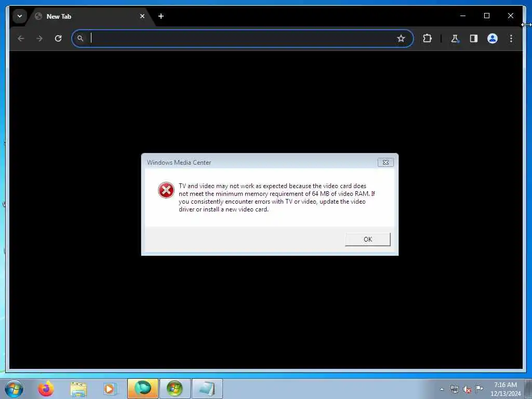Open the taskbar clock and date
The image size is (532, 399).
click(x=505, y=389)
